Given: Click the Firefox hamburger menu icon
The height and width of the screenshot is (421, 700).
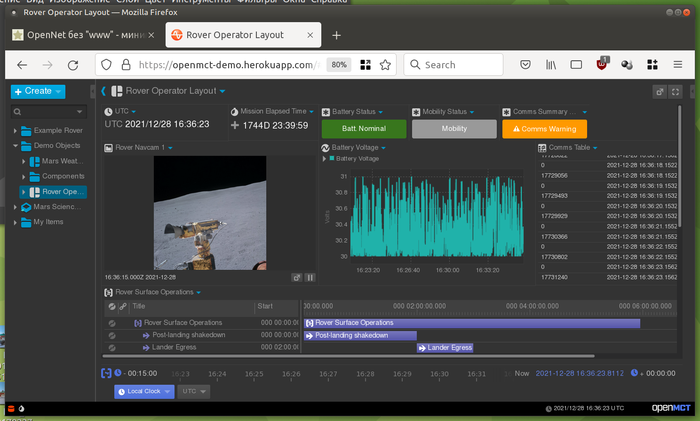Looking at the screenshot, I should [x=680, y=64].
